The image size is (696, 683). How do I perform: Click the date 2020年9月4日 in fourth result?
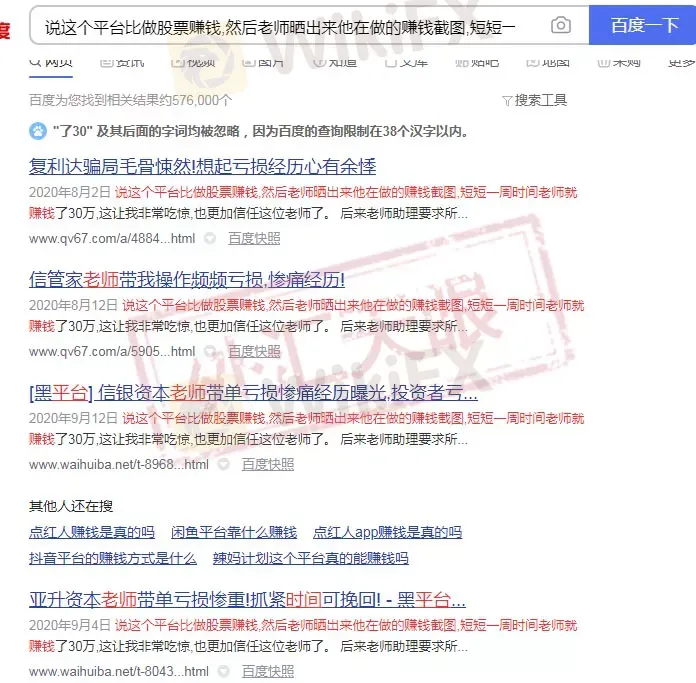click(x=70, y=625)
